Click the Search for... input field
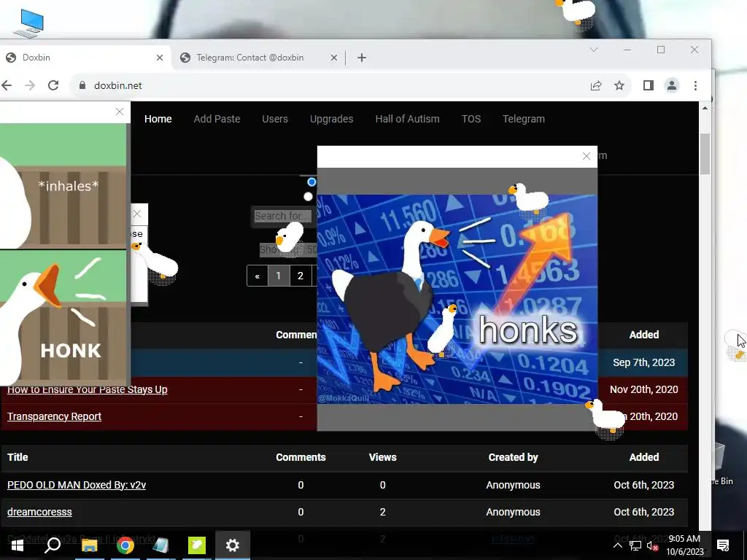 282,216
